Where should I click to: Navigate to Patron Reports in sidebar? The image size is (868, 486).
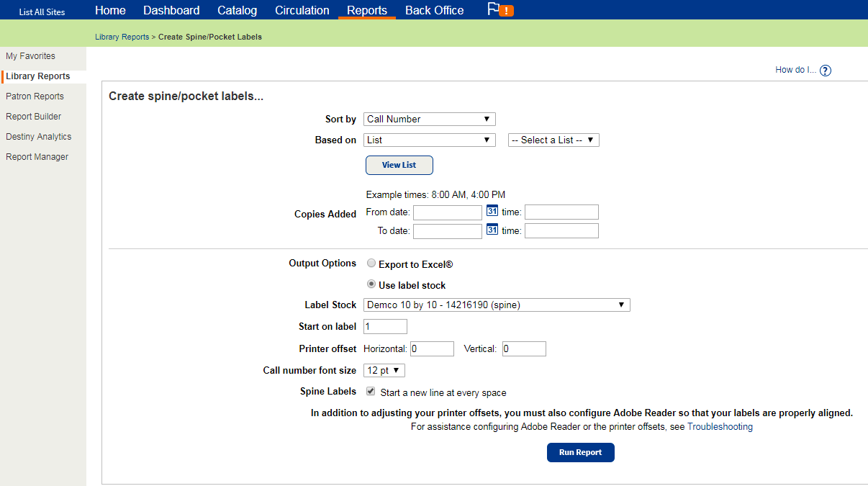tap(33, 96)
